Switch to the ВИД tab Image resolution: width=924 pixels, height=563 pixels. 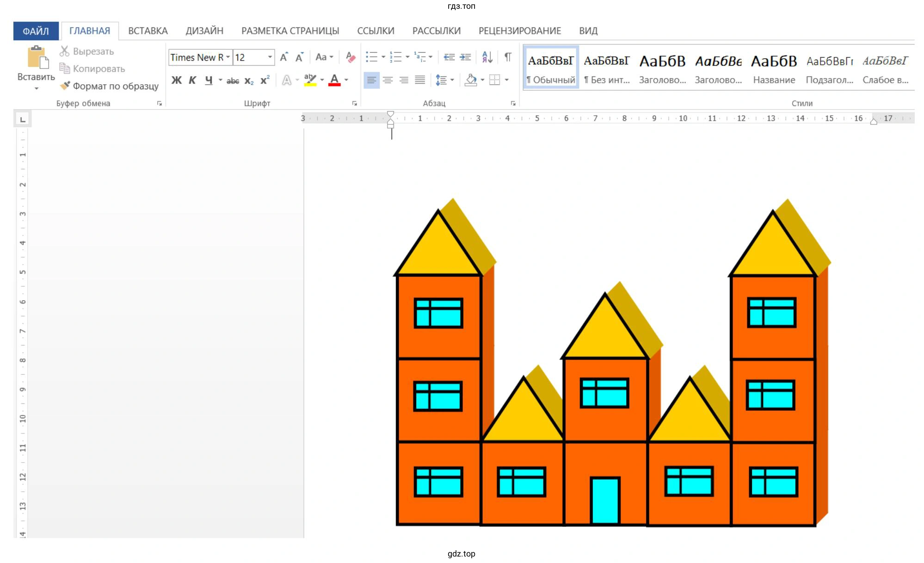pos(588,31)
